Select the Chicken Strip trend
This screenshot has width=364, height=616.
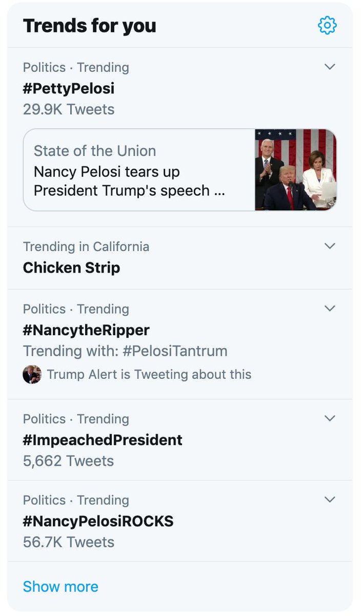click(x=71, y=267)
